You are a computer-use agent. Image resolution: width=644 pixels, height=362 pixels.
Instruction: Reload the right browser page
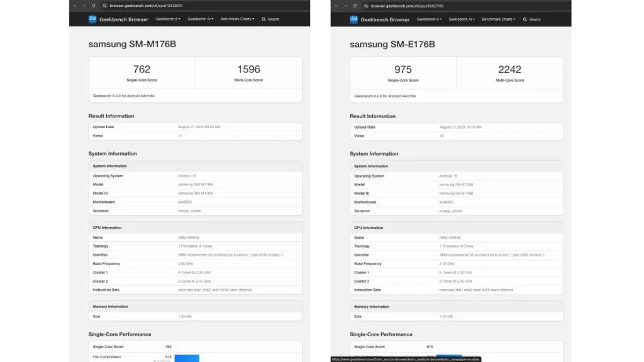point(355,6)
